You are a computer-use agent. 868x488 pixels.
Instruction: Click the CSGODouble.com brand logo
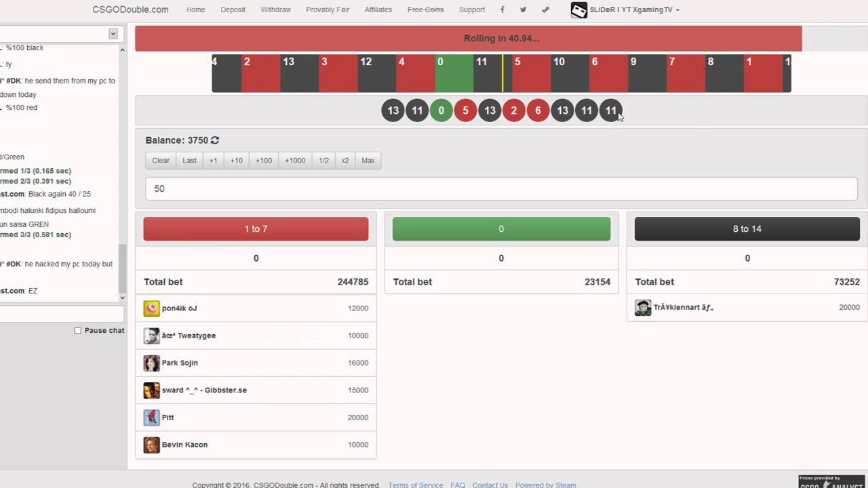(x=130, y=9)
